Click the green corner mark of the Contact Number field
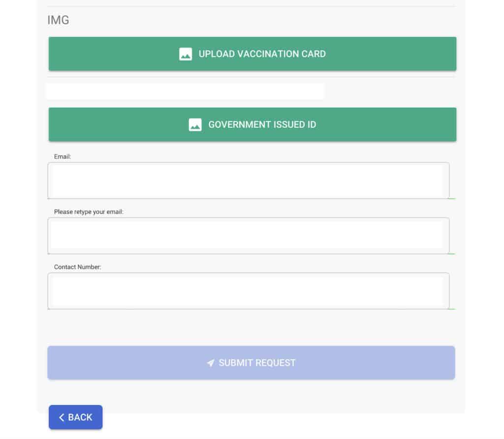The image size is (504, 439). point(452,309)
